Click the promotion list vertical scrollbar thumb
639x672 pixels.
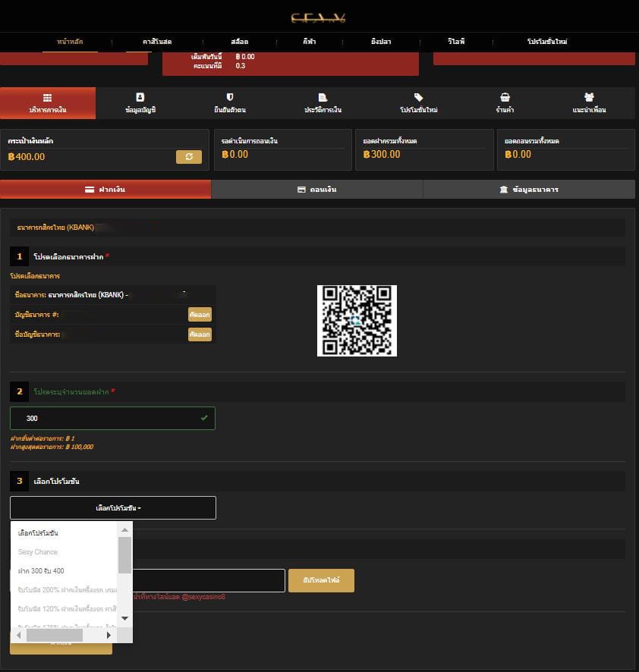124,555
